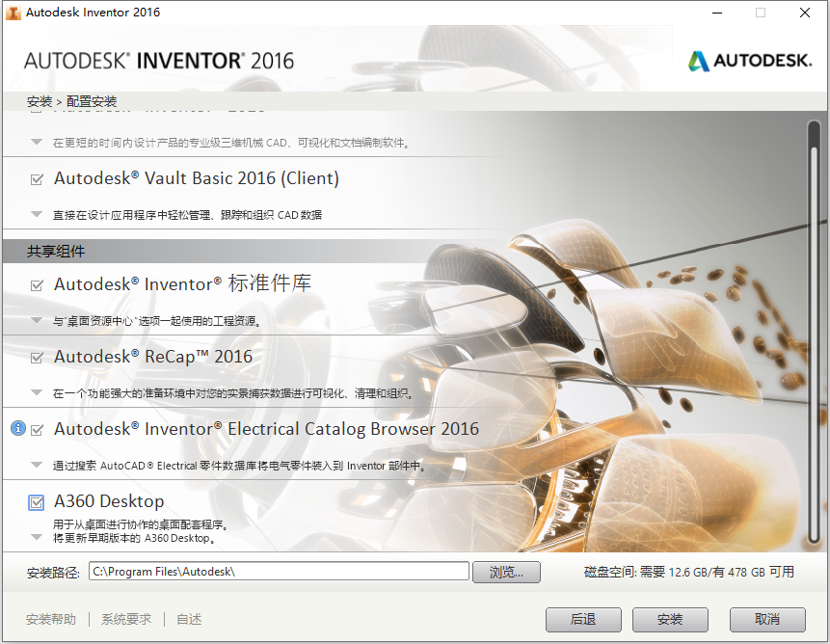Expand ReCap options arrow beside 在一个功能强大的准备环境
The height and width of the screenshot is (644, 830).
(x=37, y=392)
